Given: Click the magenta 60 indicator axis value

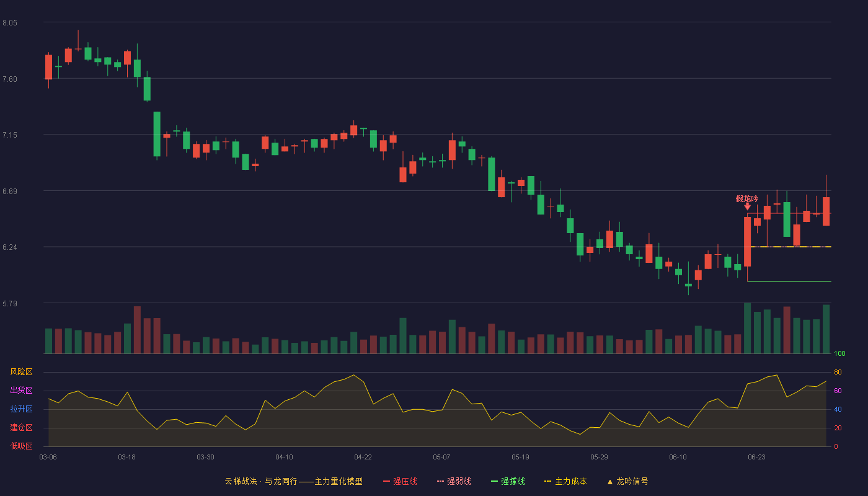Looking at the screenshot, I should point(838,391).
